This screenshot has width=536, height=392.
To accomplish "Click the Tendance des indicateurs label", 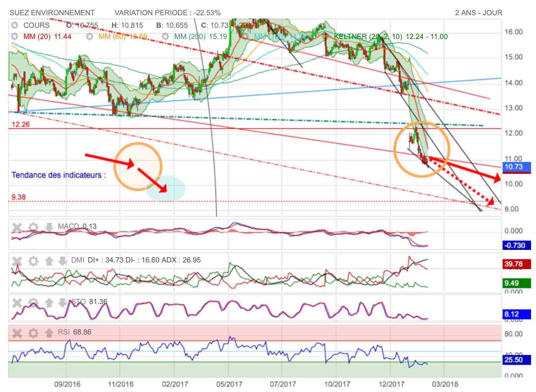I will click(x=59, y=175).
